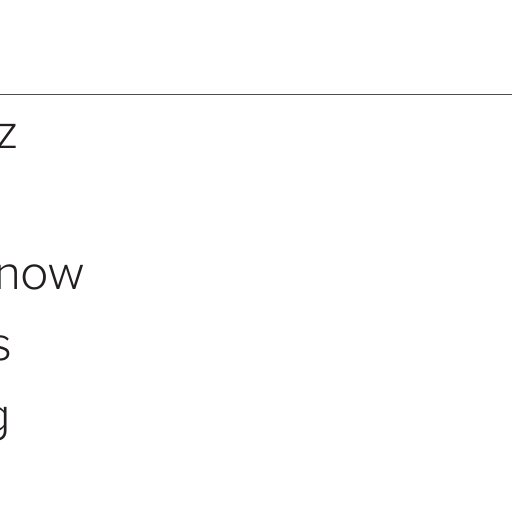Select the list entry ending in "z"

click(8, 135)
